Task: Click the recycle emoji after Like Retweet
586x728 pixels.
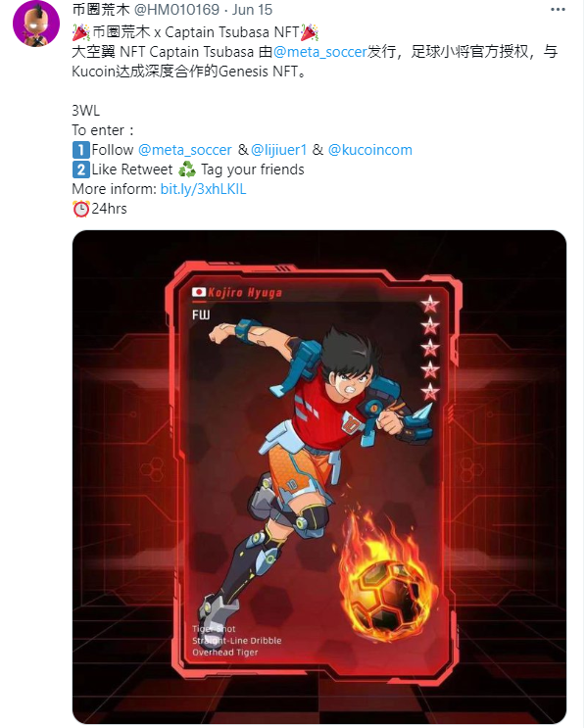Action: tap(187, 170)
